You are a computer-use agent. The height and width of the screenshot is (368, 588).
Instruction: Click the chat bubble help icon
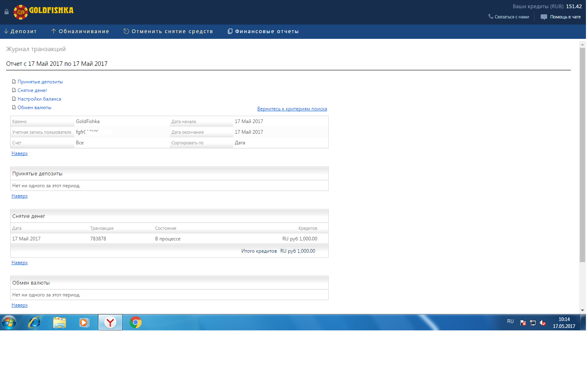tap(544, 17)
